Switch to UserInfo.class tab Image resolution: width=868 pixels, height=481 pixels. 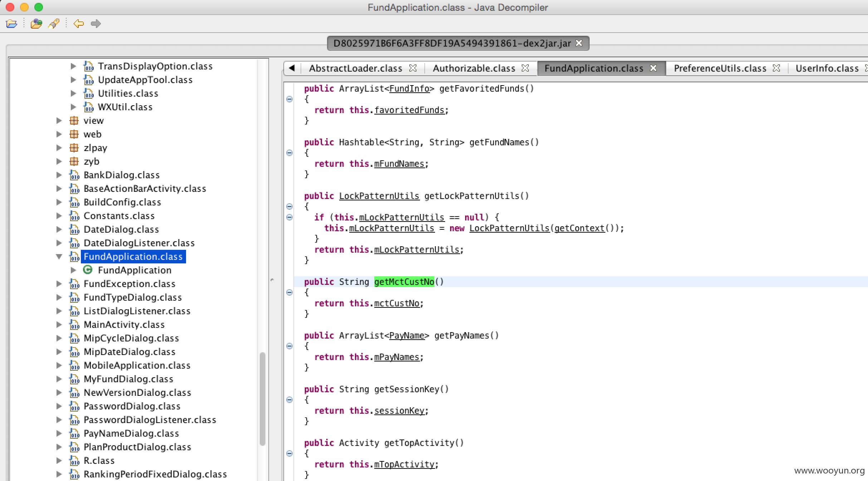point(827,68)
